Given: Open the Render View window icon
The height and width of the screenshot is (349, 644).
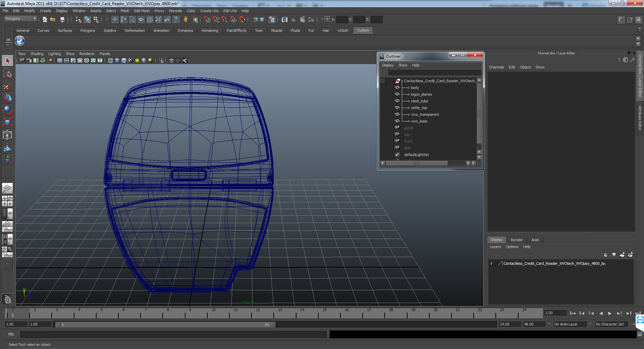Looking at the screenshot, I should click(x=284, y=19).
